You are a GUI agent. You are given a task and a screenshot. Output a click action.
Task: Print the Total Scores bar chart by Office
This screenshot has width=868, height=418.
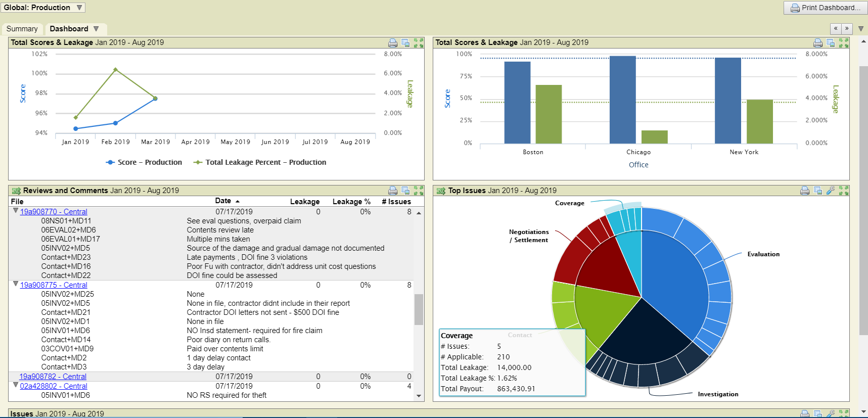click(x=818, y=43)
